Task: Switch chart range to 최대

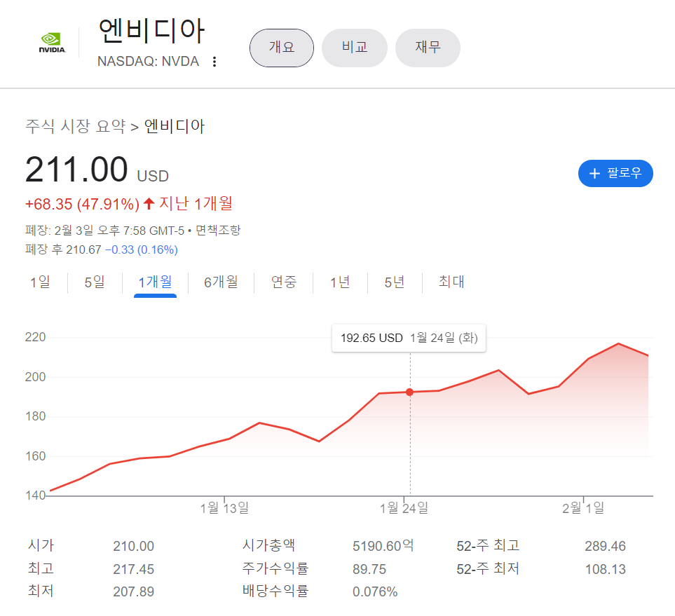Action: pos(451,282)
